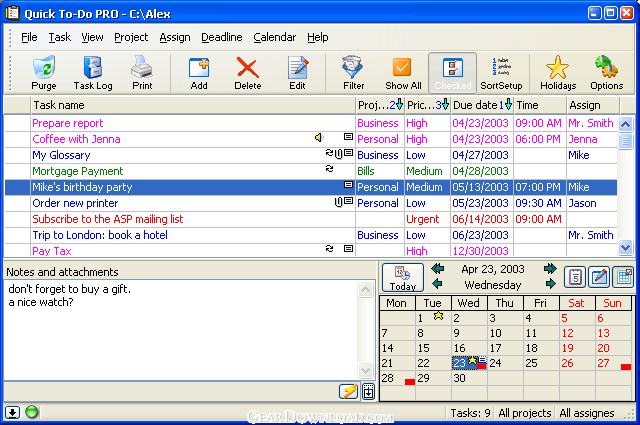
Task: Open the Assign menu
Action: [175, 37]
